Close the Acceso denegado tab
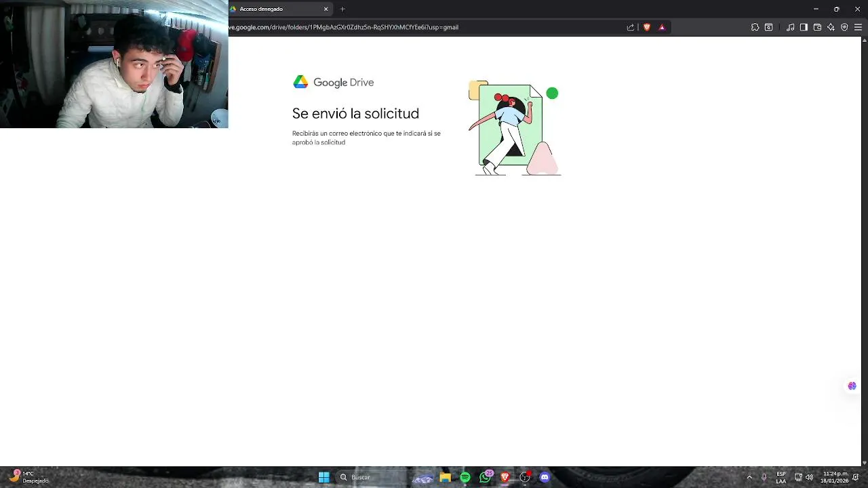 (x=325, y=9)
